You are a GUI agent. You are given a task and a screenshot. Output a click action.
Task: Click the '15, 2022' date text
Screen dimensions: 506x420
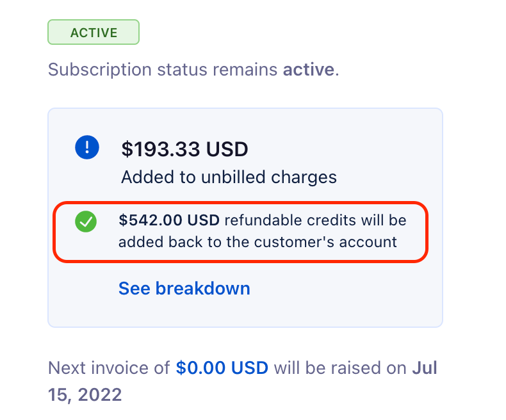tap(85, 395)
